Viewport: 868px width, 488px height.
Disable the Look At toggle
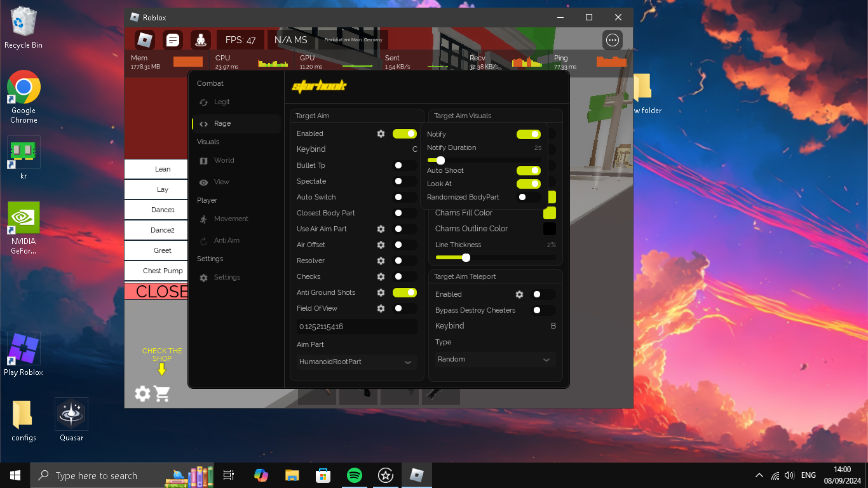[x=528, y=184]
